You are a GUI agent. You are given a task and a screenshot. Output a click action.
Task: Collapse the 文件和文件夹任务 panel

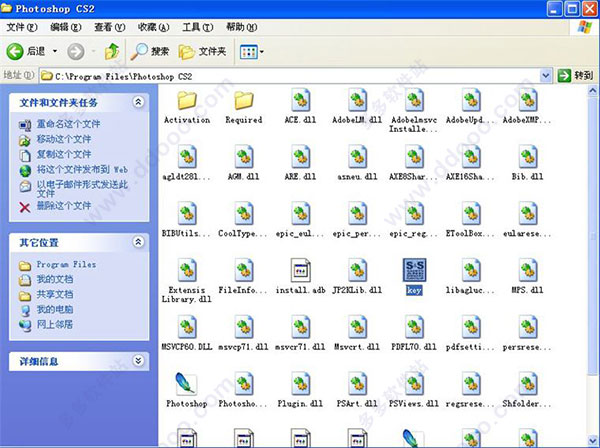tap(138, 102)
